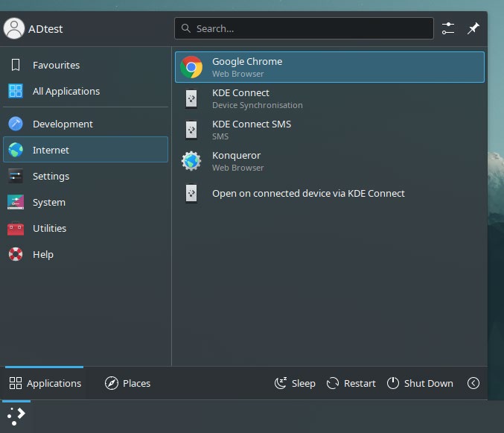Click the Sleep button
Screen dimensions: 504x433
[x=295, y=383]
